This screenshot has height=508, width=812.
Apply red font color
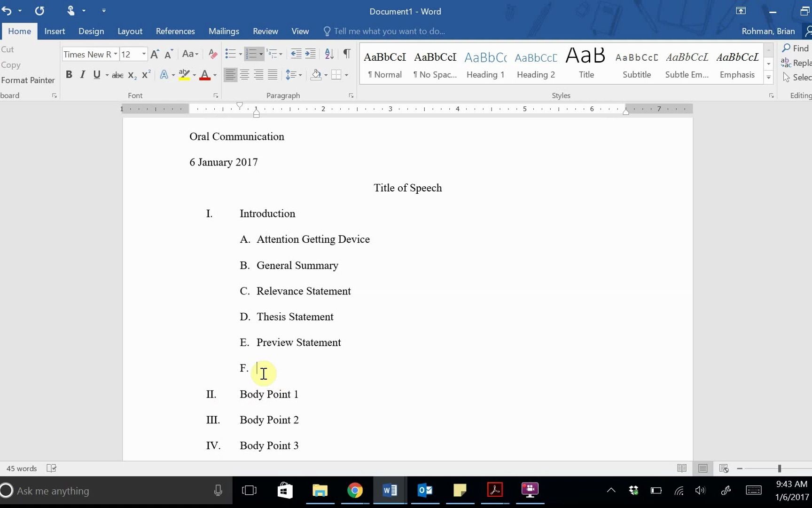pyautogui.click(x=205, y=75)
